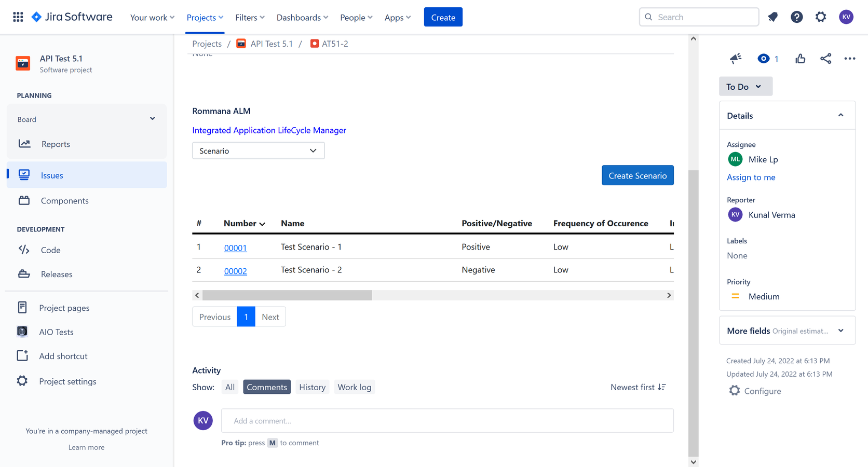
Task: Click the Issues sidebar icon
Action: click(x=24, y=175)
